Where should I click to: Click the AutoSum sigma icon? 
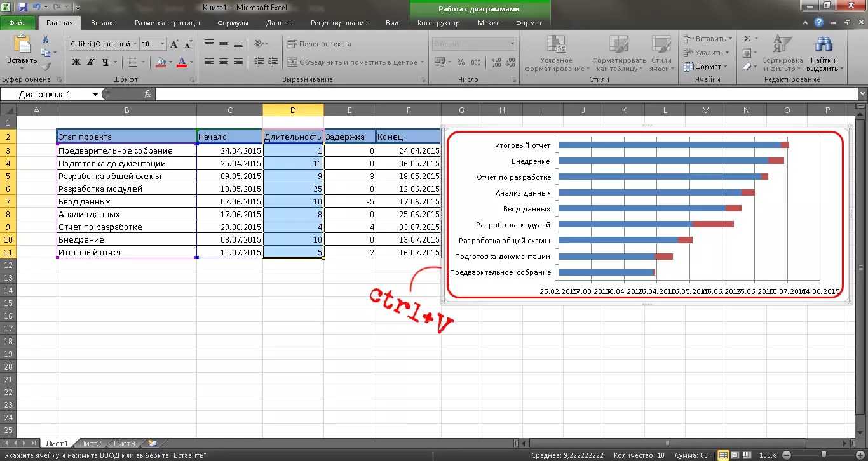click(747, 39)
